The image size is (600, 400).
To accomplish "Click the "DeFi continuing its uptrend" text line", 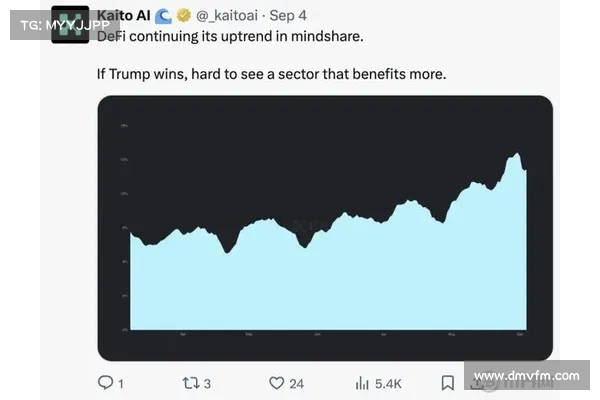I will 230,36.
